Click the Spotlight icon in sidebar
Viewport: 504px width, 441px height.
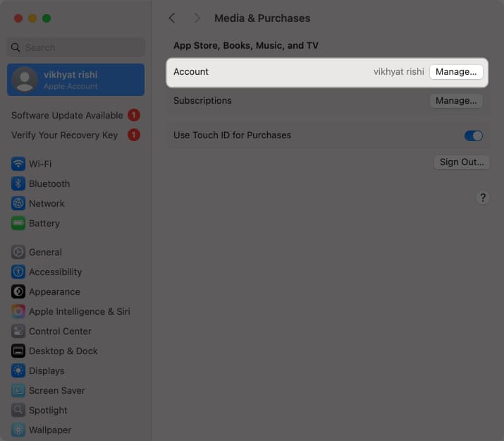[x=18, y=410]
